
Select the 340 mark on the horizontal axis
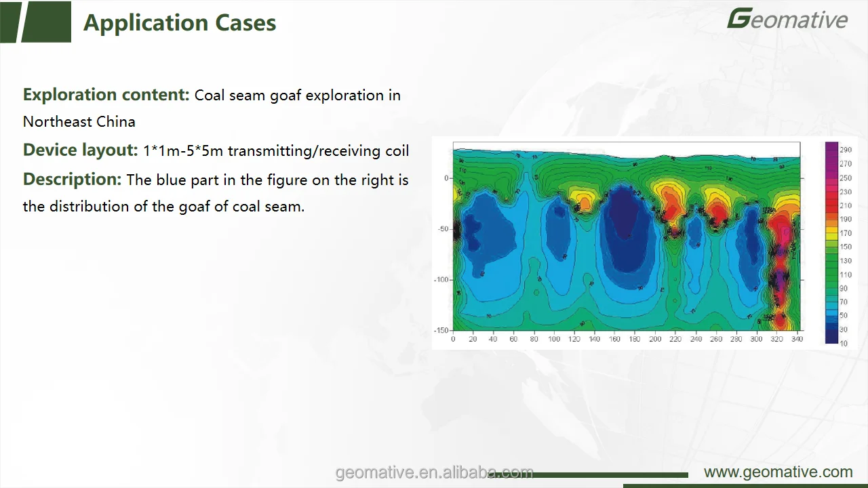[x=797, y=339]
